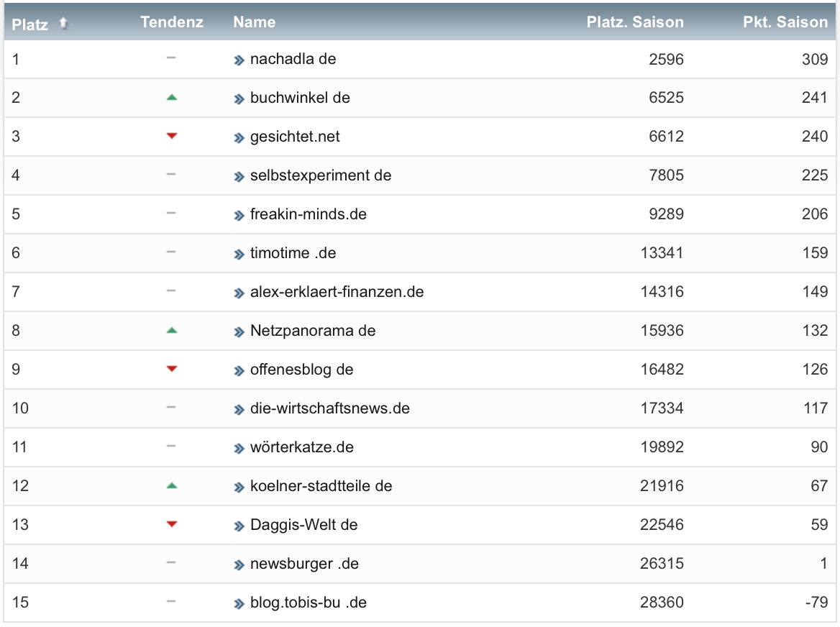Select season points value 309

coord(815,59)
